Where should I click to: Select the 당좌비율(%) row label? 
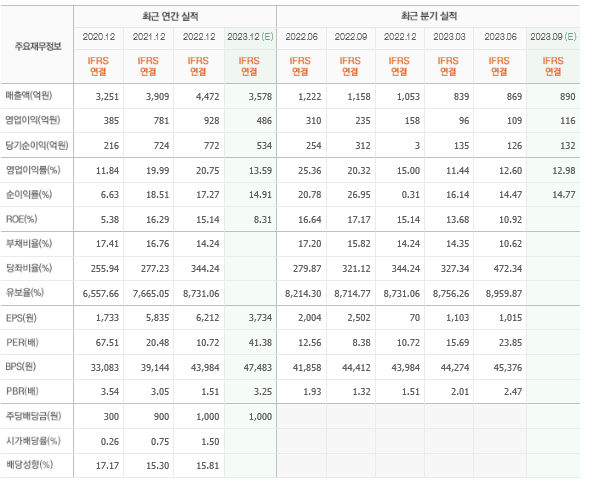[x=29, y=268]
